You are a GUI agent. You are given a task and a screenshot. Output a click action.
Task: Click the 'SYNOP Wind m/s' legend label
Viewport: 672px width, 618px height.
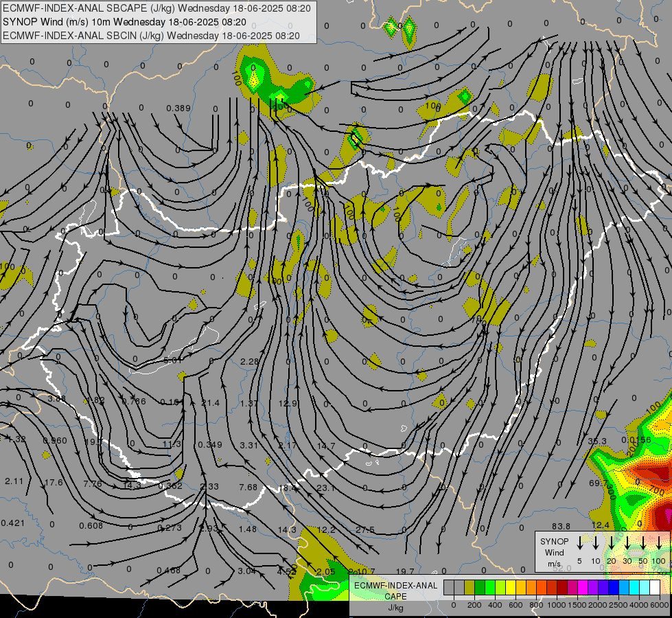click(x=554, y=552)
